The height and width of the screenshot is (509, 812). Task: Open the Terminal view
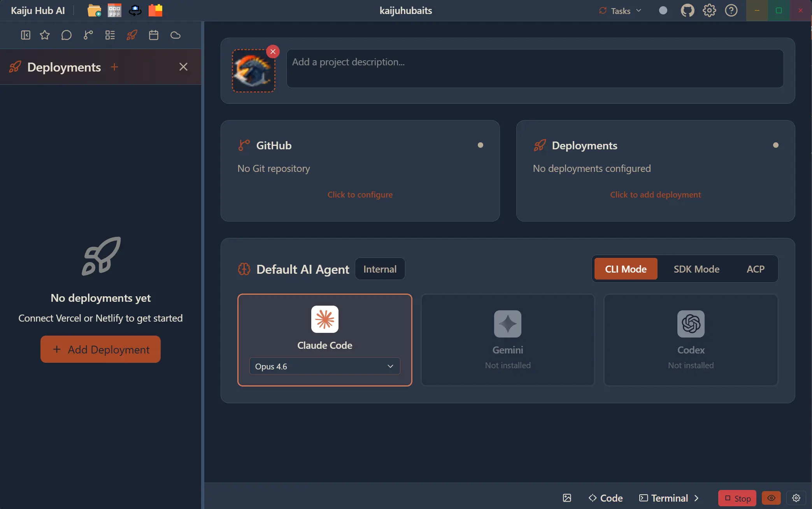[664, 498]
